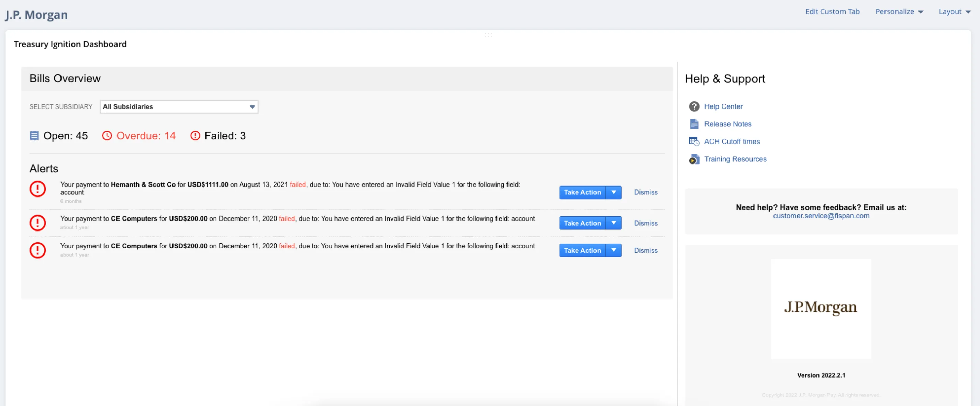The height and width of the screenshot is (406, 980).
Task: Click the Overdue: 14 count
Action: point(146,136)
